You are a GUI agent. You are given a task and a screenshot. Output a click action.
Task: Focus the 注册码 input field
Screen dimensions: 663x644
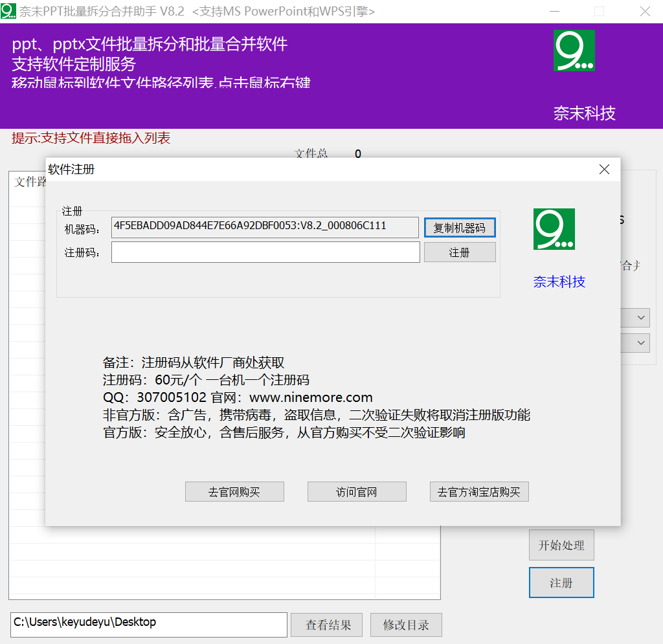(x=265, y=252)
